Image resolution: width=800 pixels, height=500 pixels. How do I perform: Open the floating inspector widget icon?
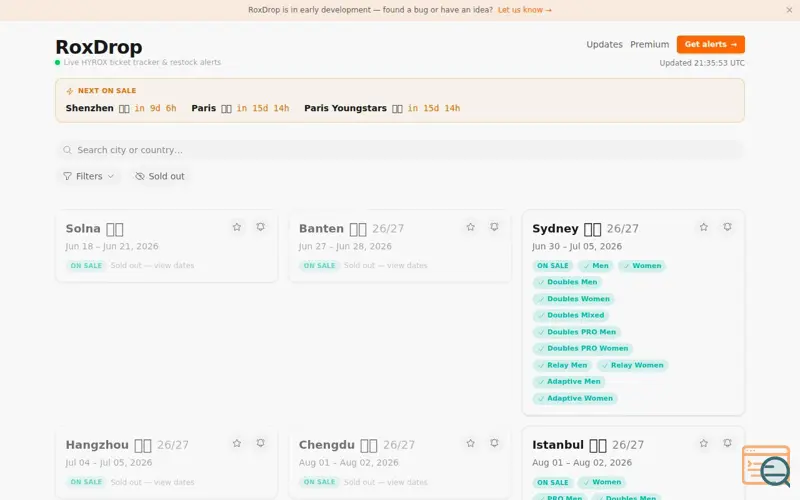coord(766,465)
